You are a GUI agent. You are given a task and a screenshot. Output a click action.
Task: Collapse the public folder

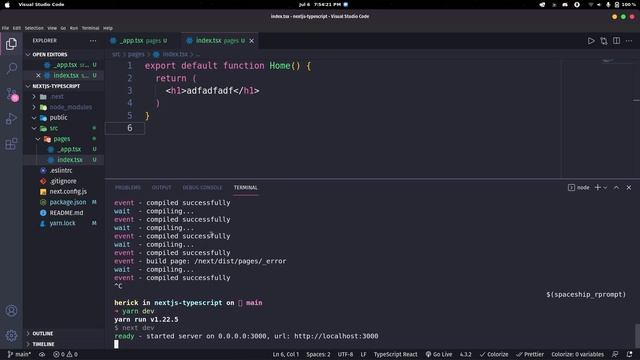point(58,118)
